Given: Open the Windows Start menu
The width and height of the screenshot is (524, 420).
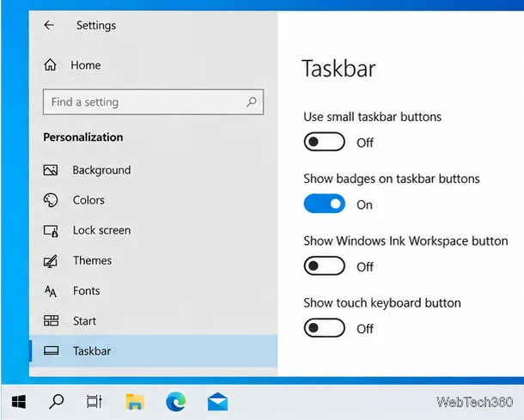Looking at the screenshot, I should click(x=19, y=402).
